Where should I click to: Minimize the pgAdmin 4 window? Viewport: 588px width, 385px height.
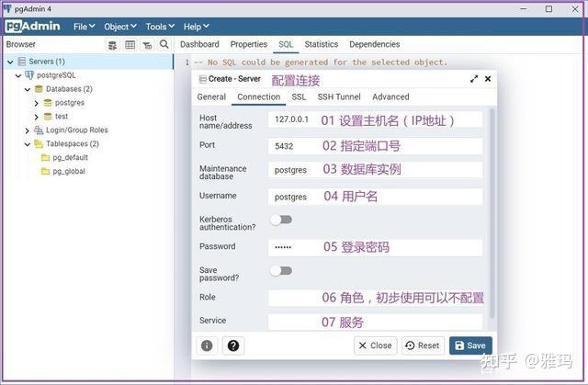pos(524,8)
